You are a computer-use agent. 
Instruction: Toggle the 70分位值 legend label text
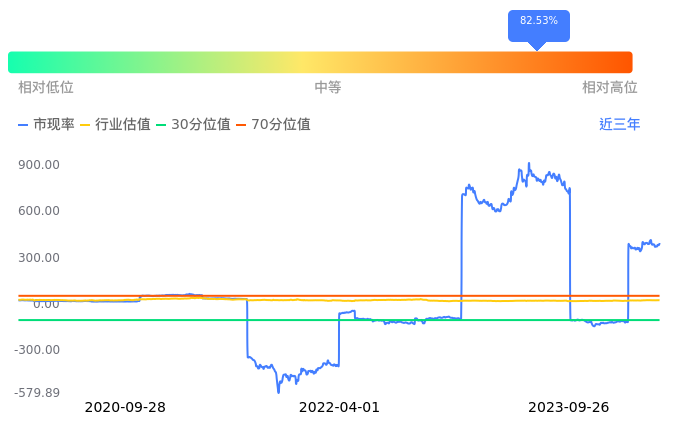click(x=280, y=125)
